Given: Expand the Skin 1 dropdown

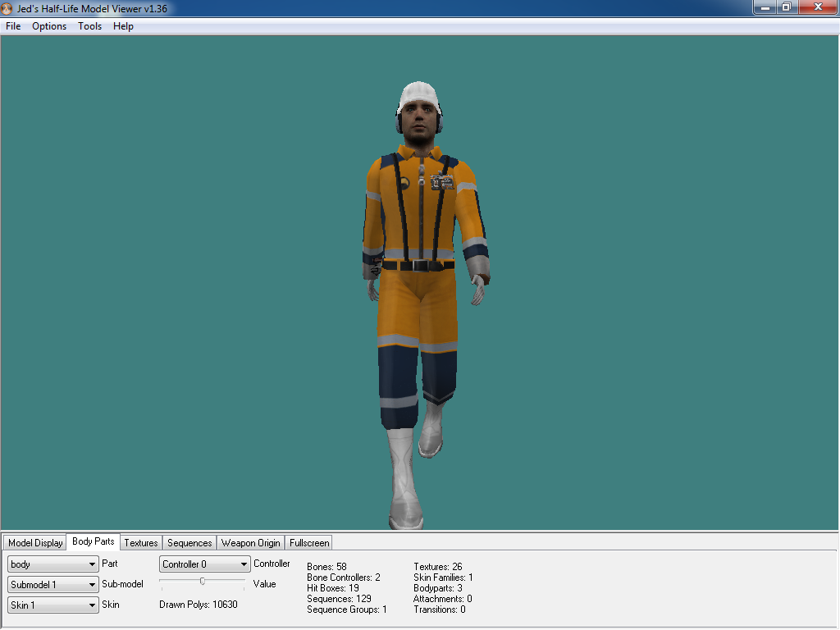Looking at the screenshot, I should 53,605.
